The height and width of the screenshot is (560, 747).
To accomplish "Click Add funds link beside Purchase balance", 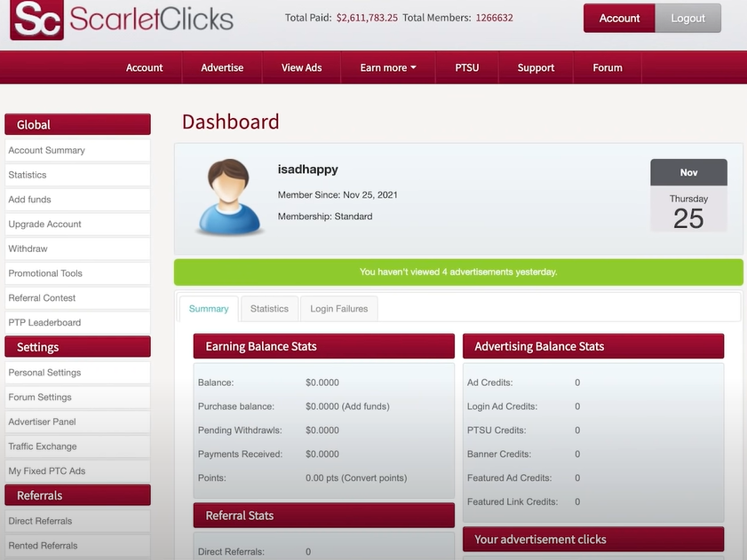I will 365,406.
